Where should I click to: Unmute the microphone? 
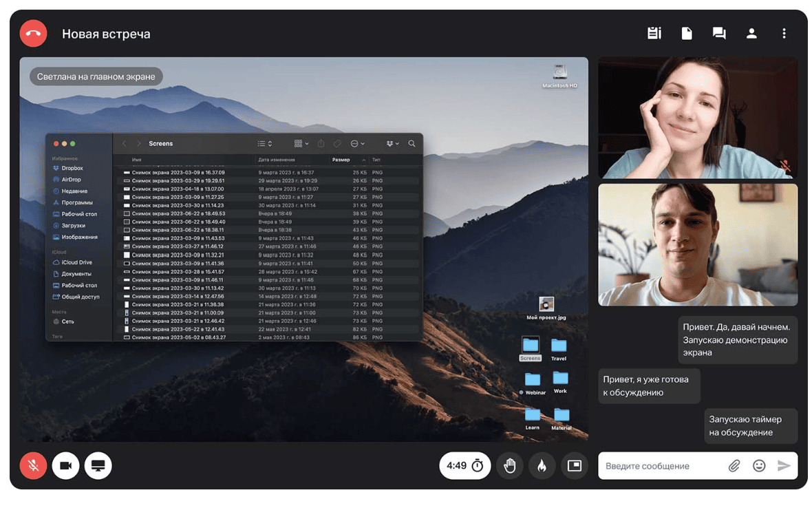[x=33, y=466]
